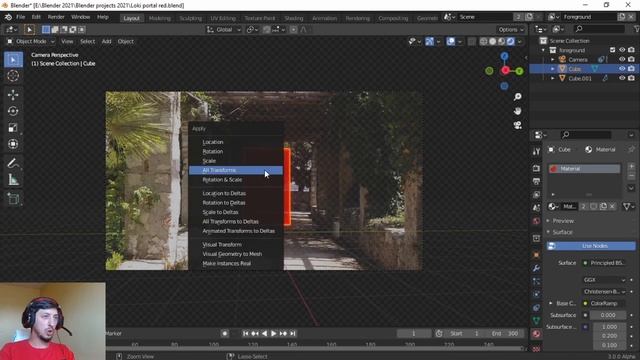Toggle the Use Nodes button
Image resolution: width=640 pixels, height=360 pixels.
tap(591, 246)
